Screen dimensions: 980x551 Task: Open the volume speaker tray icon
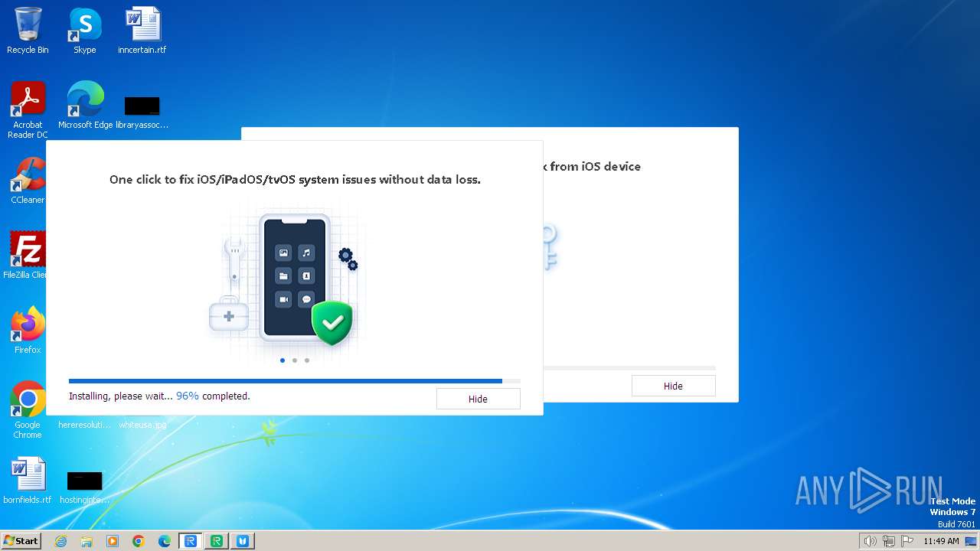(871, 541)
